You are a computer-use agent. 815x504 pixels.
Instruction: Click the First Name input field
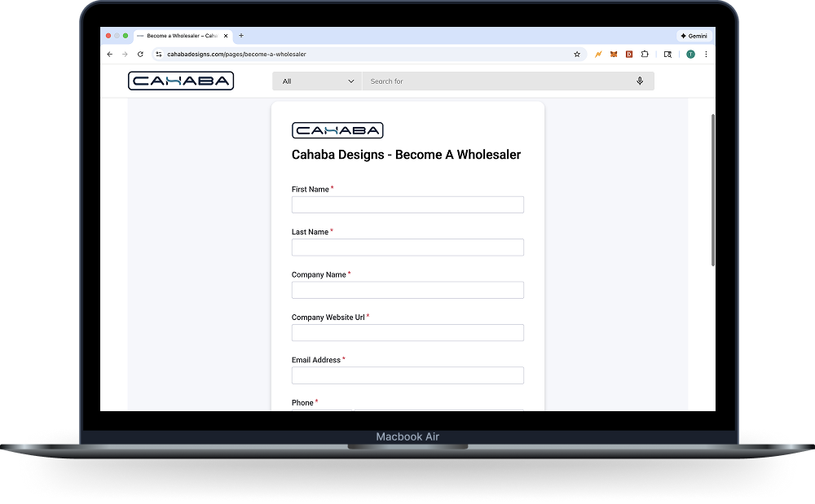point(407,205)
